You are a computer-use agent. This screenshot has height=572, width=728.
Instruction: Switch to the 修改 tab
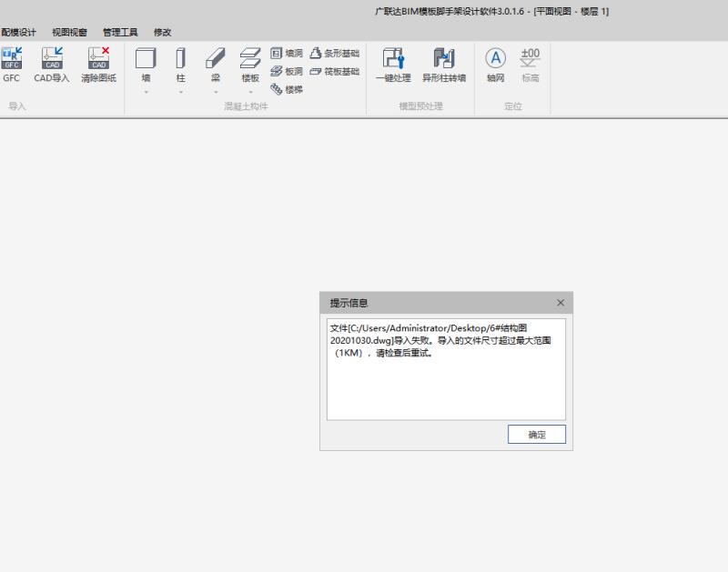163,32
